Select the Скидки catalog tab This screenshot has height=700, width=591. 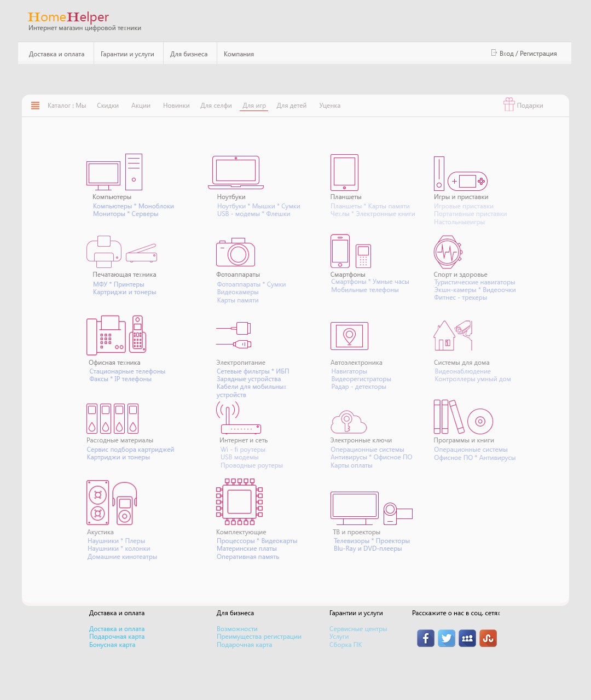(108, 106)
